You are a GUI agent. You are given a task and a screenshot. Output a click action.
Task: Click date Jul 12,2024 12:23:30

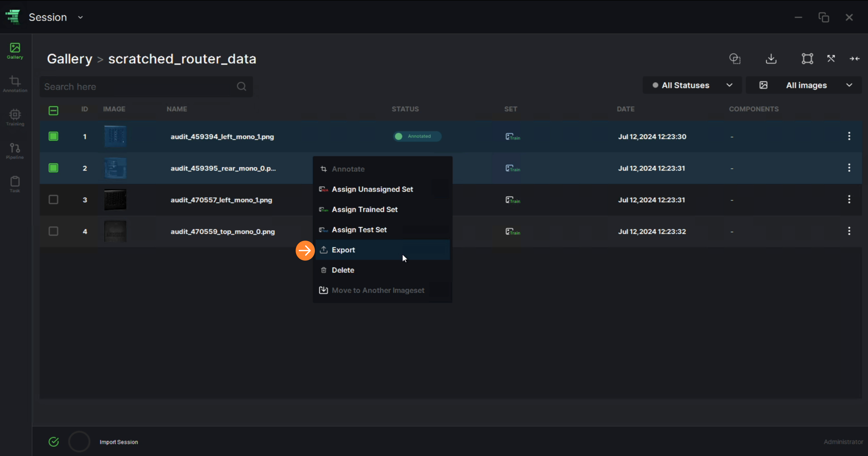pyautogui.click(x=652, y=137)
